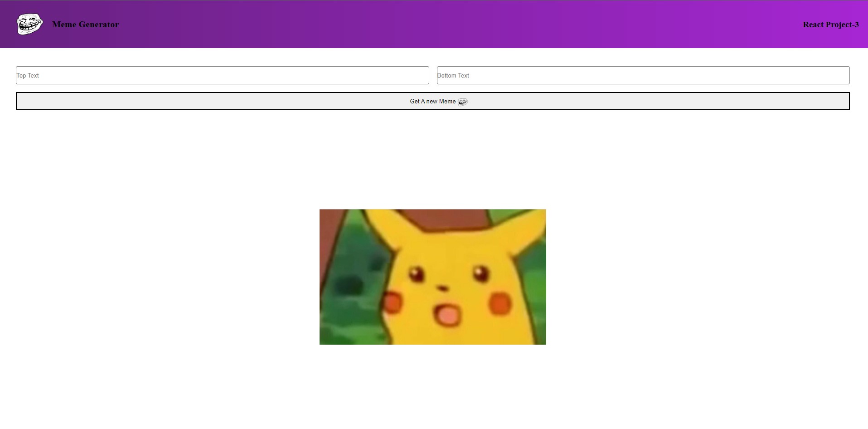This screenshot has width=868, height=429.
Task: Click empty middle of purple header bar
Action: 453,24
